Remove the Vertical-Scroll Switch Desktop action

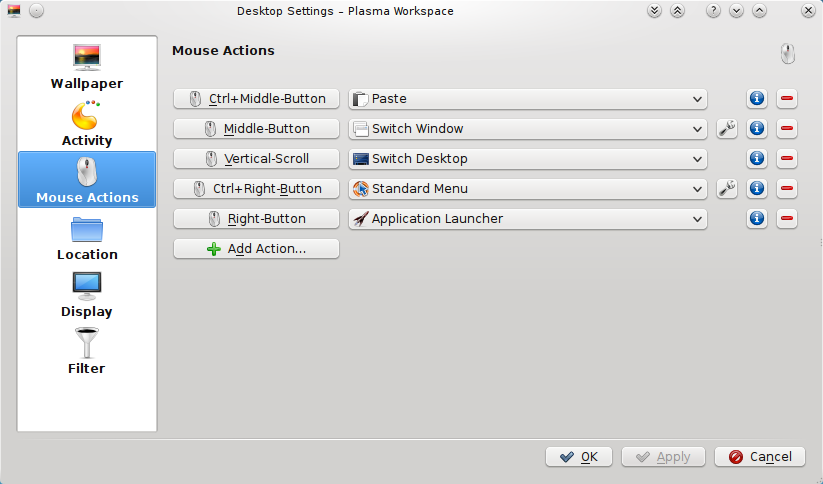(x=787, y=159)
